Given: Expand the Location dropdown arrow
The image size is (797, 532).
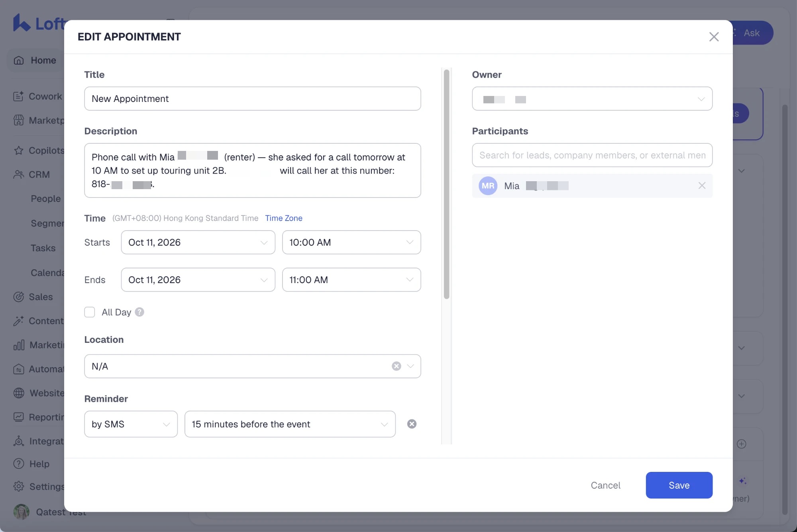Looking at the screenshot, I should tap(410, 366).
